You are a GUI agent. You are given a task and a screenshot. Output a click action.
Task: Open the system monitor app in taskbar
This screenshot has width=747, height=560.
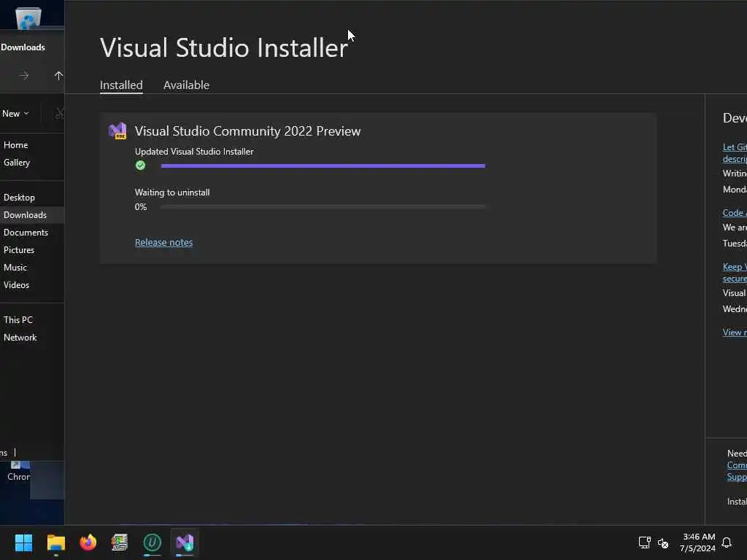point(120,542)
